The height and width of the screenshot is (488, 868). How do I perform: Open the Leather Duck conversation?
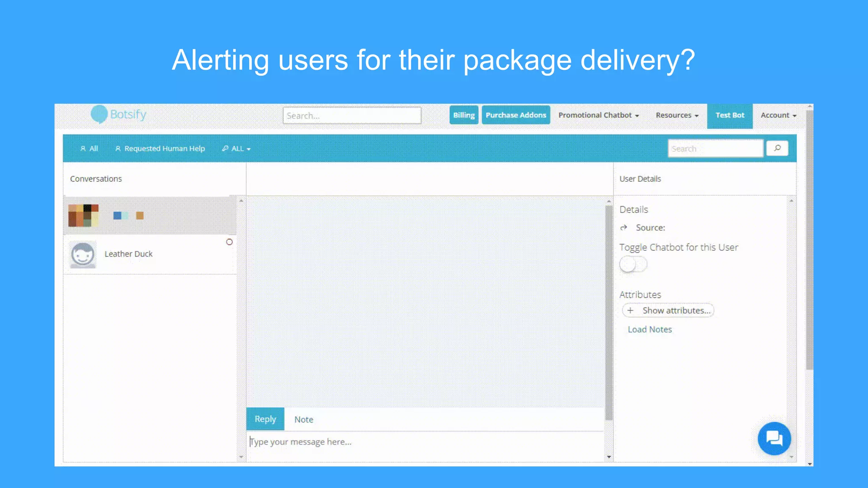click(150, 254)
